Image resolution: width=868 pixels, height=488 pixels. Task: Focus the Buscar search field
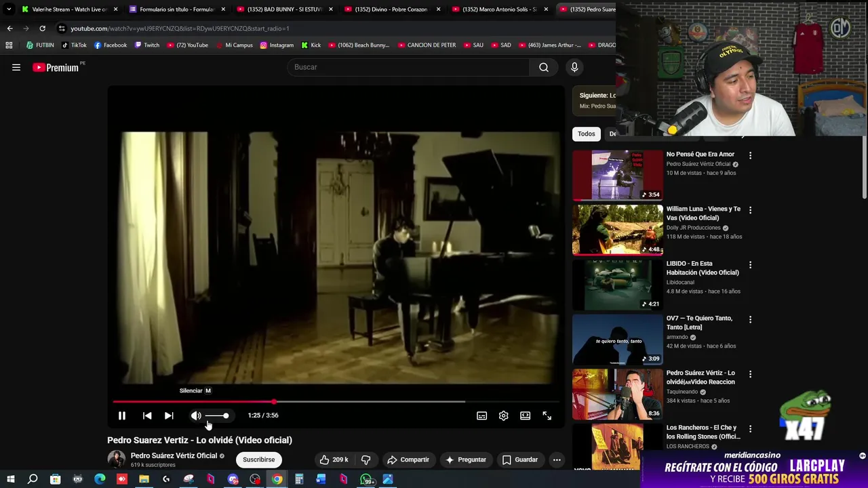(x=408, y=67)
